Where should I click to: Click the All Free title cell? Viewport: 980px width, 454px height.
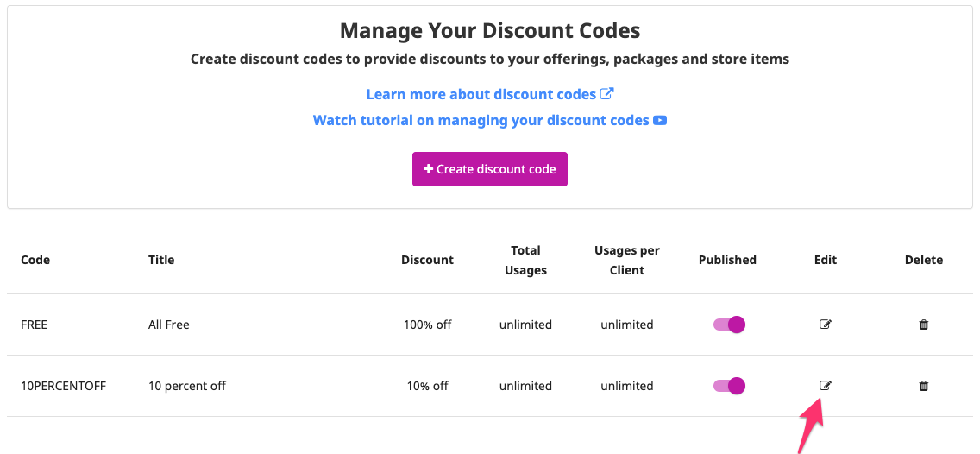tap(169, 325)
